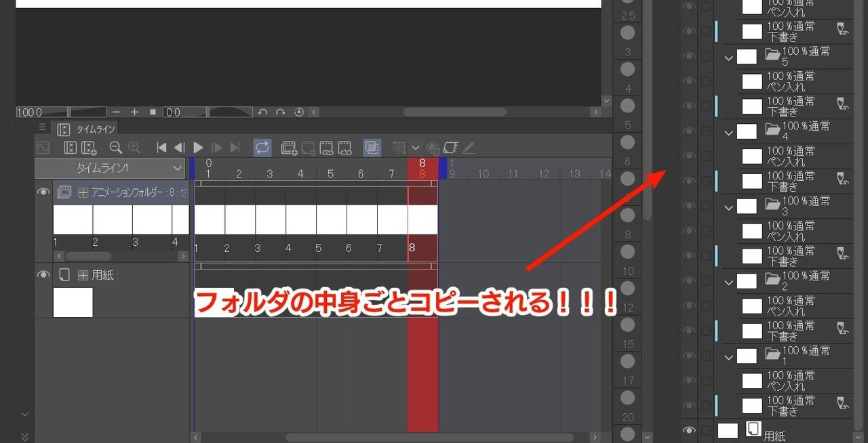The height and width of the screenshot is (443, 868).
Task: Click the play button in the timeline
Action: point(198,147)
